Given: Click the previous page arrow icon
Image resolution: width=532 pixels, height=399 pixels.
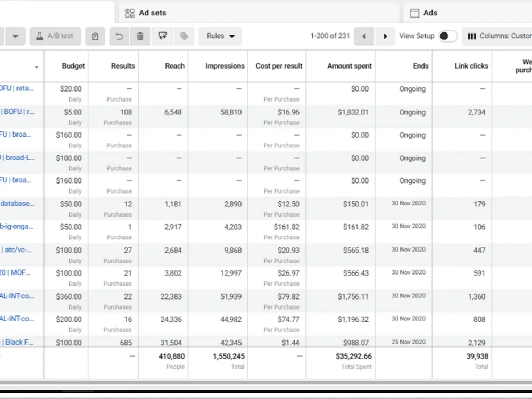Looking at the screenshot, I should (x=364, y=36).
